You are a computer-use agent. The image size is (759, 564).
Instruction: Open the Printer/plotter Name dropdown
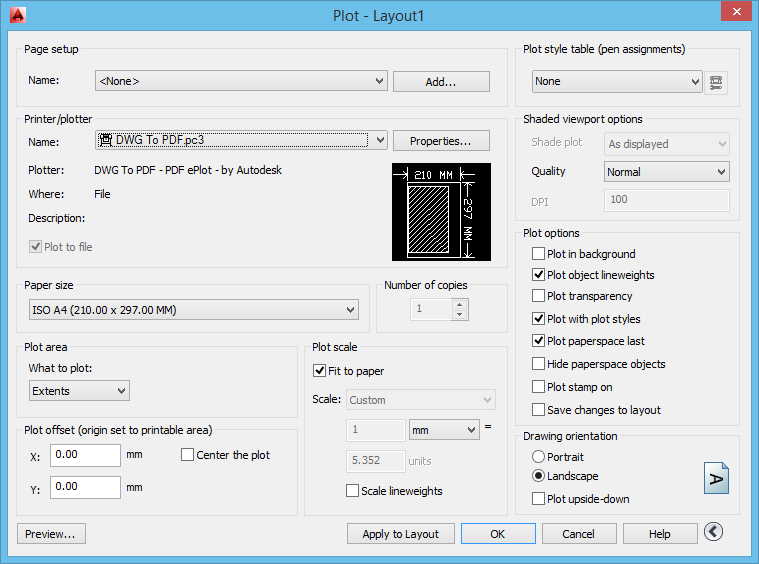tap(241, 140)
